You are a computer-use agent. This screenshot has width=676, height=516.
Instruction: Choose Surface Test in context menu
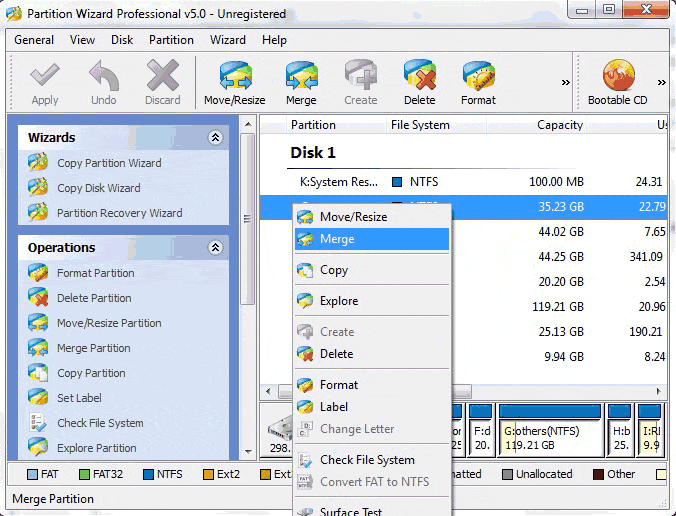[372, 511]
